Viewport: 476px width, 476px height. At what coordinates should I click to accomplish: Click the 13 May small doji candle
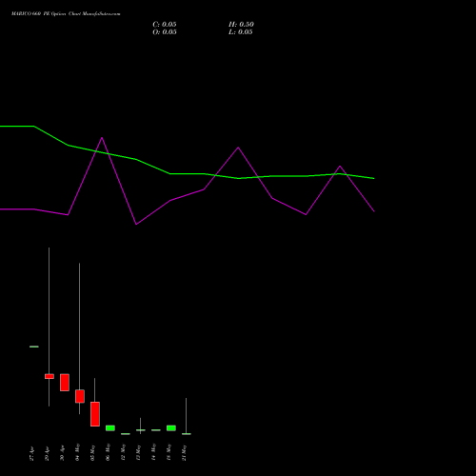[x=141, y=430]
